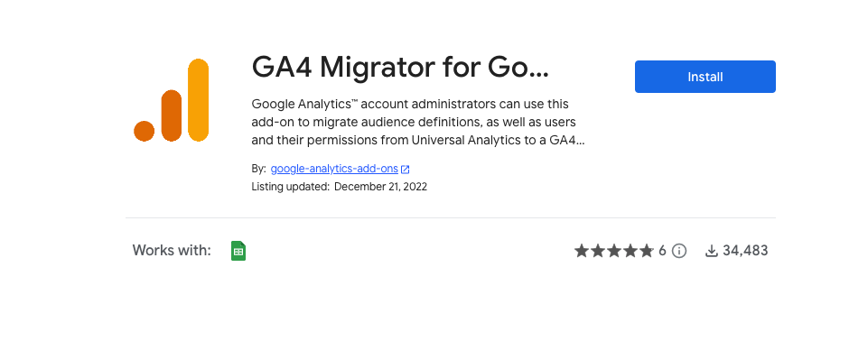Click the add-on description paragraph
Screen dimensions: 868x341
pyautogui.click(x=418, y=122)
